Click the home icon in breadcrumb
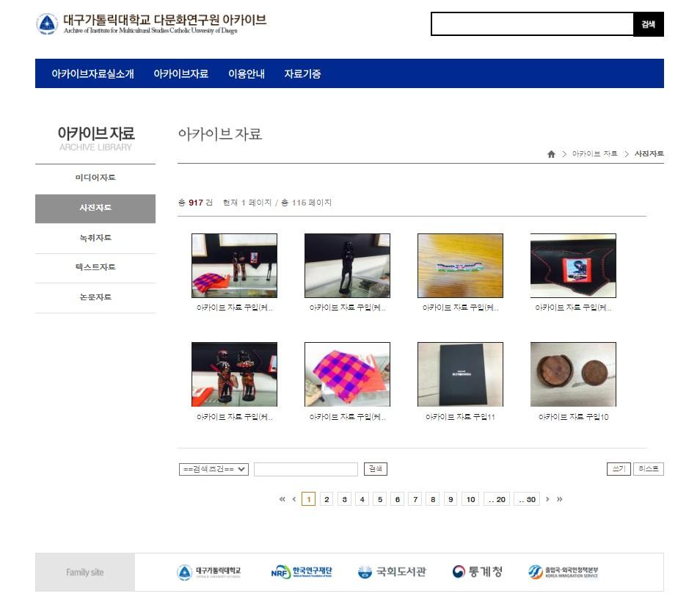Screen dimensions: 700x610 [551, 154]
